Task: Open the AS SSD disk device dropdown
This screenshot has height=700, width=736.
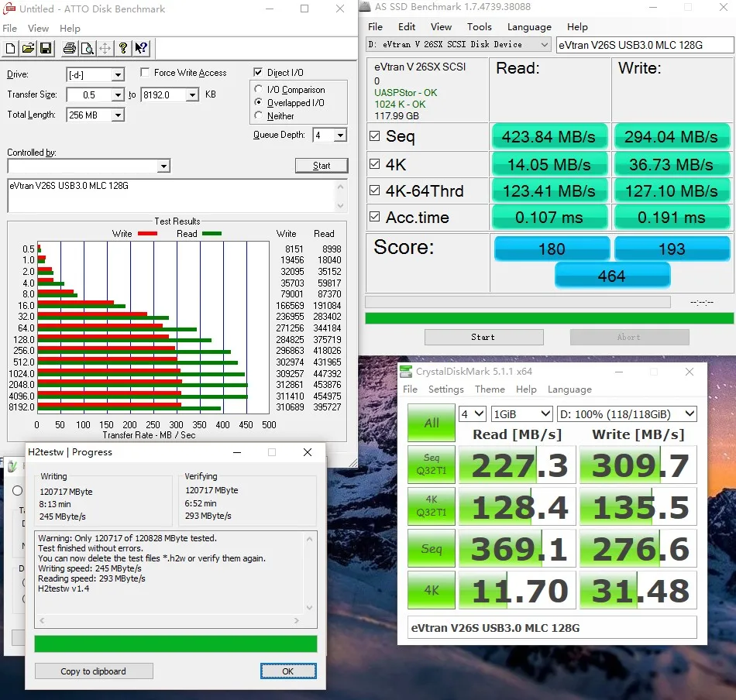Action: click(x=458, y=45)
